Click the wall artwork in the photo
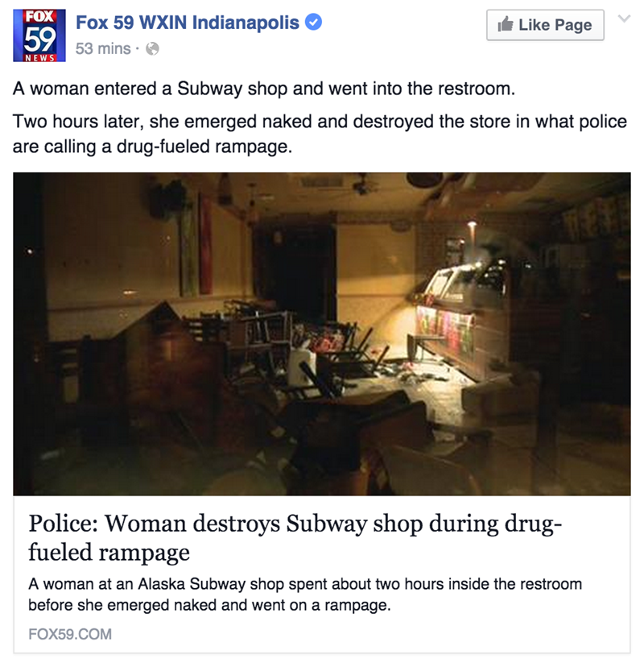644x663 pixels. (x=196, y=245)
